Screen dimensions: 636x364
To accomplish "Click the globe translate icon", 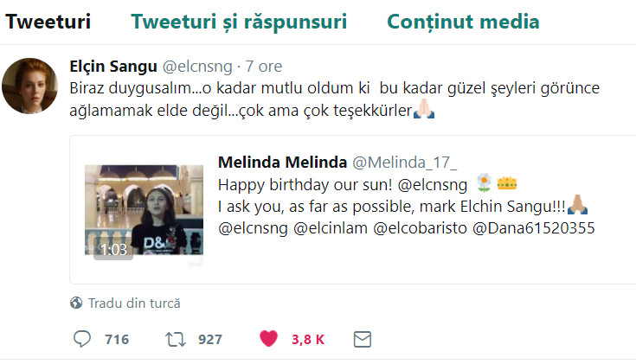I will pyautogui.click(x=77, y=303).
